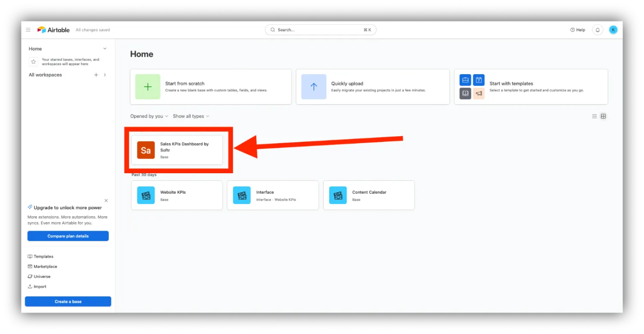Open Universe in the sidebar
Image resolution: width=644 pixels, height=334 pixels.
(39, 277)
